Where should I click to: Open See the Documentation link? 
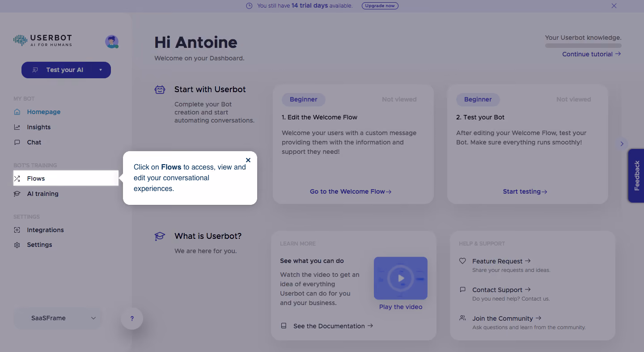point(333,326)
